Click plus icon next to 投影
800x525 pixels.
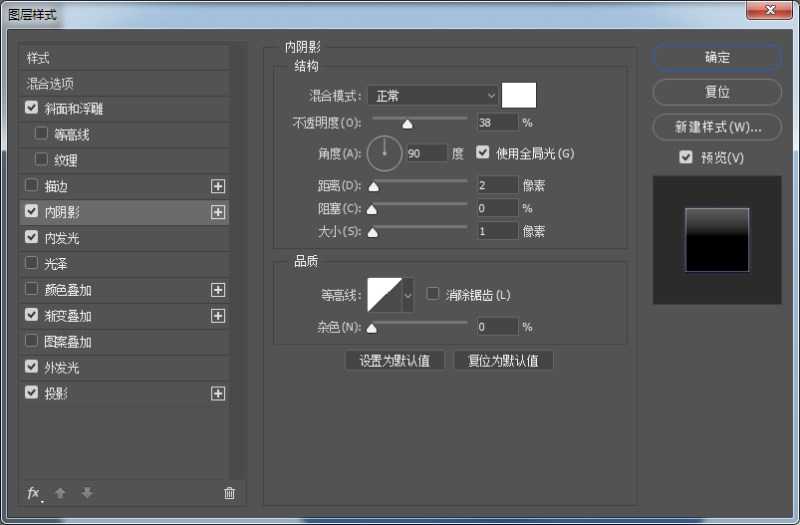click(x=218, y=394)
